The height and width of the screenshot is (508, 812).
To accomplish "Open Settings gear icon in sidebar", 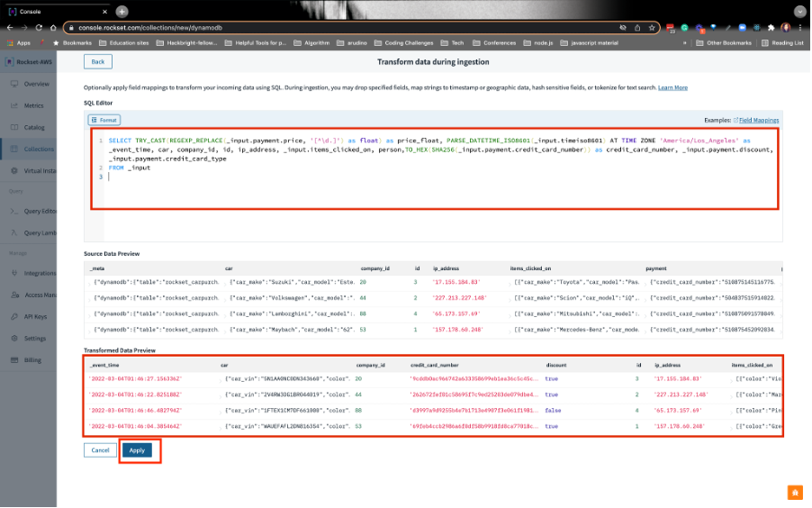I will pyautogui.click(x=14, y=339).
